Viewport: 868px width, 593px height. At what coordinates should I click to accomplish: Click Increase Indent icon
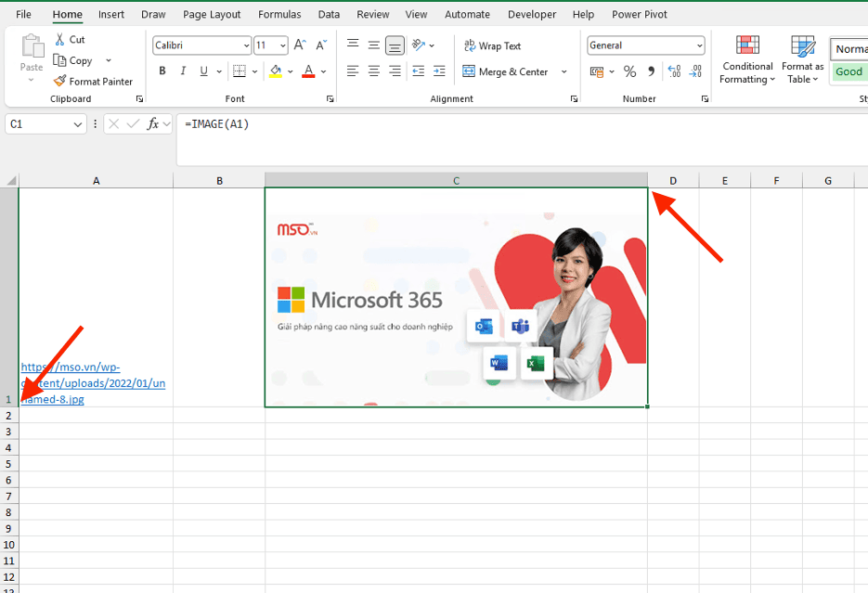point(439,71)
